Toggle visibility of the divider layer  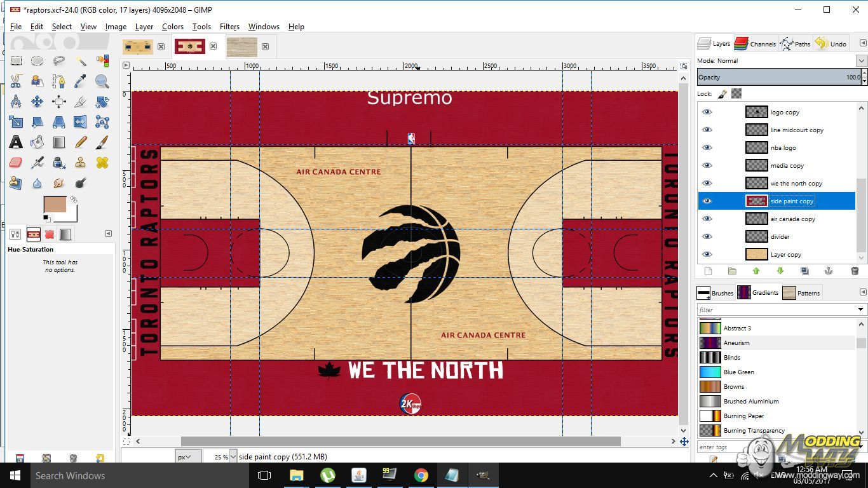[707, 237]
